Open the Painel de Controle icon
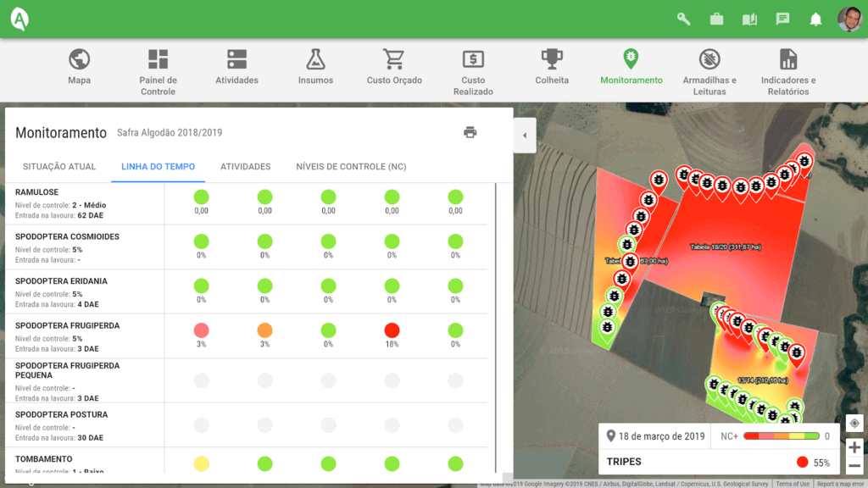This screenshot has width=868, height=488. click(158, 59)
